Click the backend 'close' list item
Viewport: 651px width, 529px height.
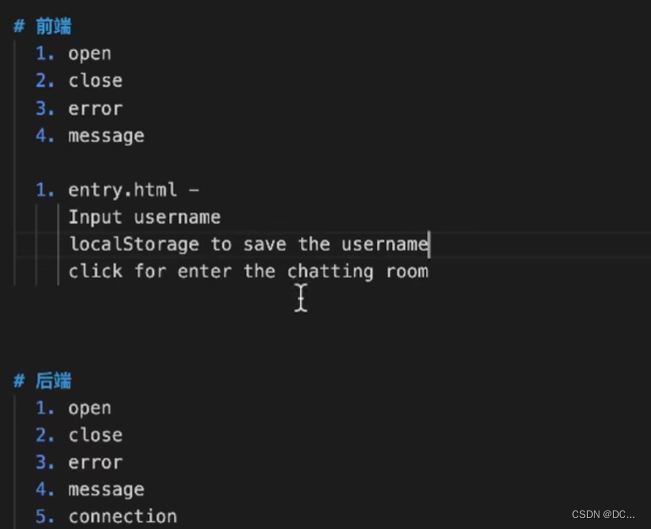click(95, 435)
